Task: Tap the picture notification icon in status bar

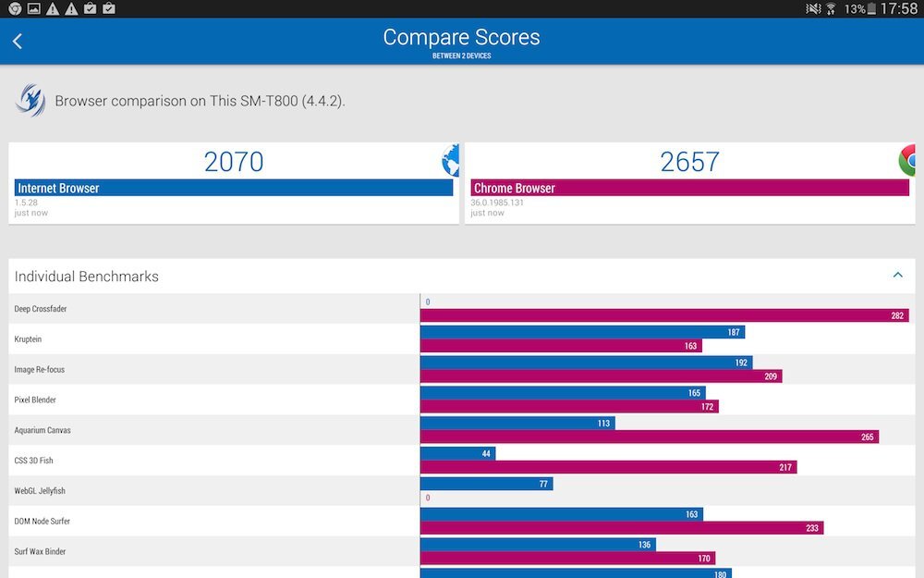Action: tap(34, 8)
